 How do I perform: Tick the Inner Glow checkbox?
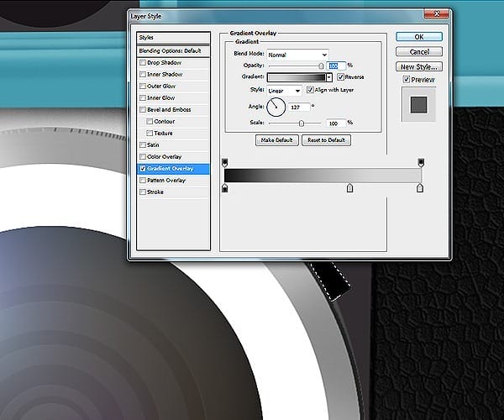[143, 97]
